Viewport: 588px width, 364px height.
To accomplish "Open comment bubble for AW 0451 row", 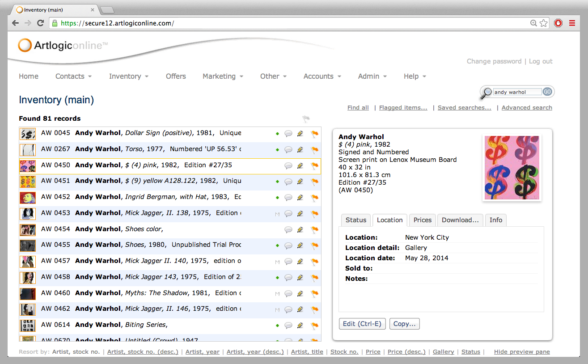I will (x=288, y=182).
